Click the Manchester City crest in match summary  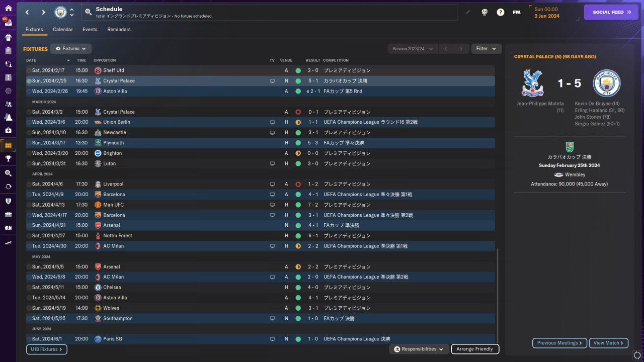607,83
